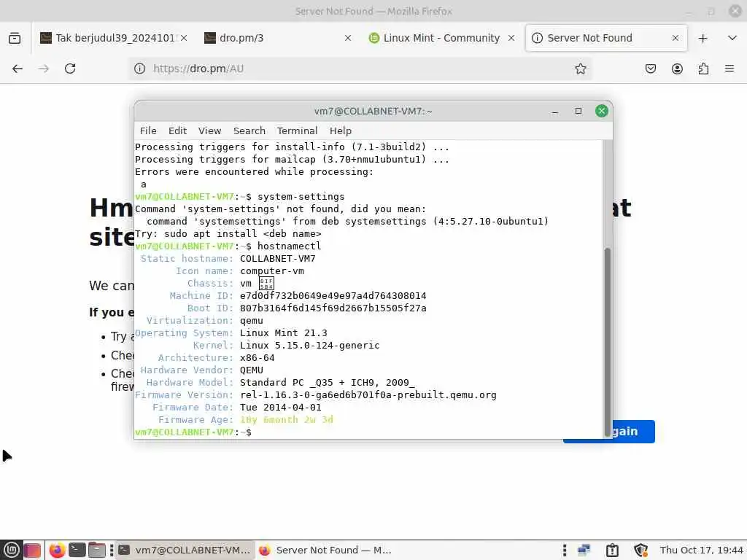Switch to Linux Mint - Community tab
Image resolution: width=747 pixels, height=560 pixels.
coord(441,38)
